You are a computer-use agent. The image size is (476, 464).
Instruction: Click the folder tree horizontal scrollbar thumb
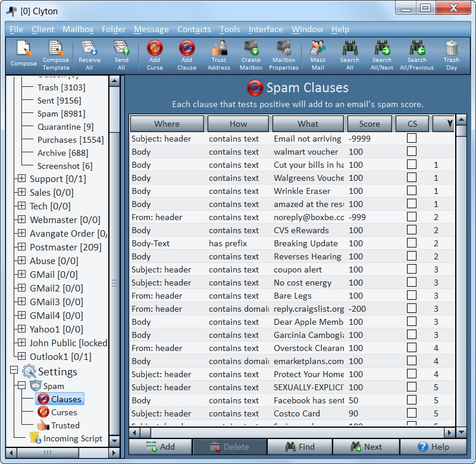click(48, 453)
